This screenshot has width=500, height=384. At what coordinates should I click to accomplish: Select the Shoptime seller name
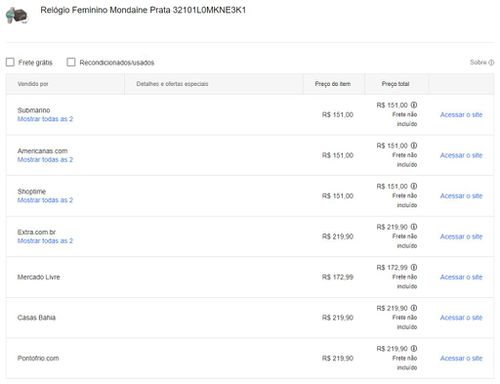(32, 192)
